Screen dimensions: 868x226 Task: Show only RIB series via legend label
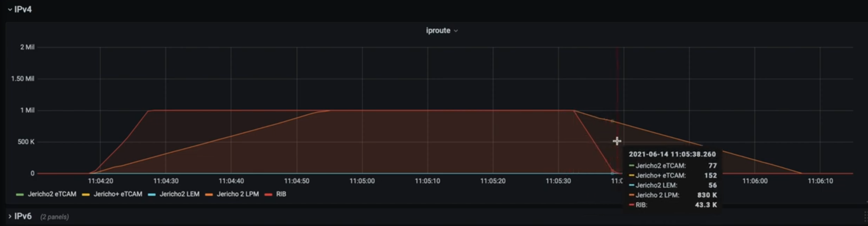281,194
